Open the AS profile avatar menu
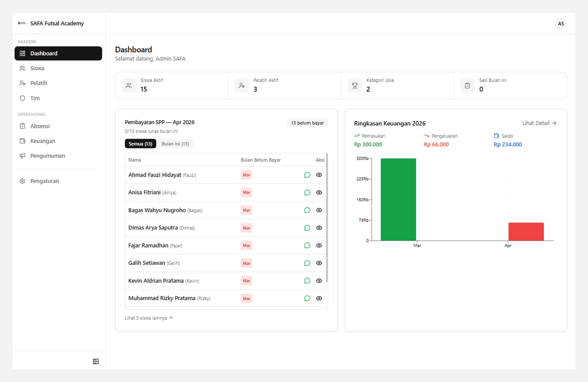 [561, 23]
